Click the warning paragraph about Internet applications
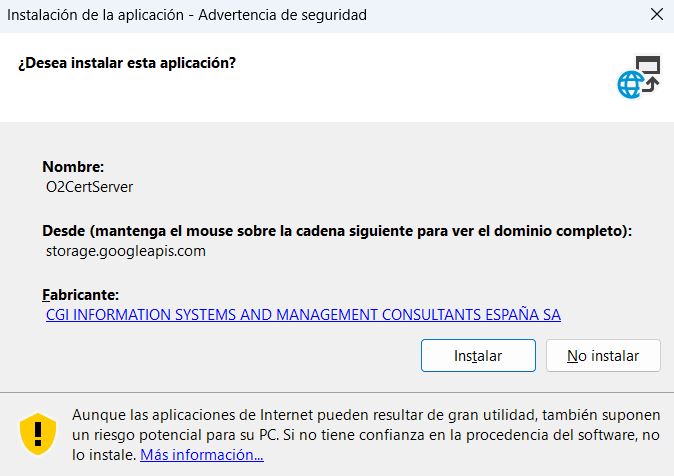The width and height of the screenshot is (674, 476). tap(366, 435)
